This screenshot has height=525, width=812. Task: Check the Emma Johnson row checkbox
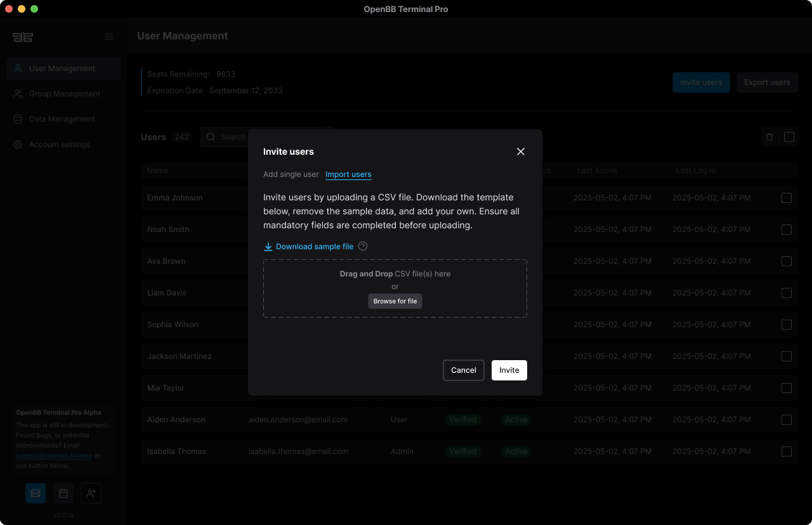tap(787, 198)
